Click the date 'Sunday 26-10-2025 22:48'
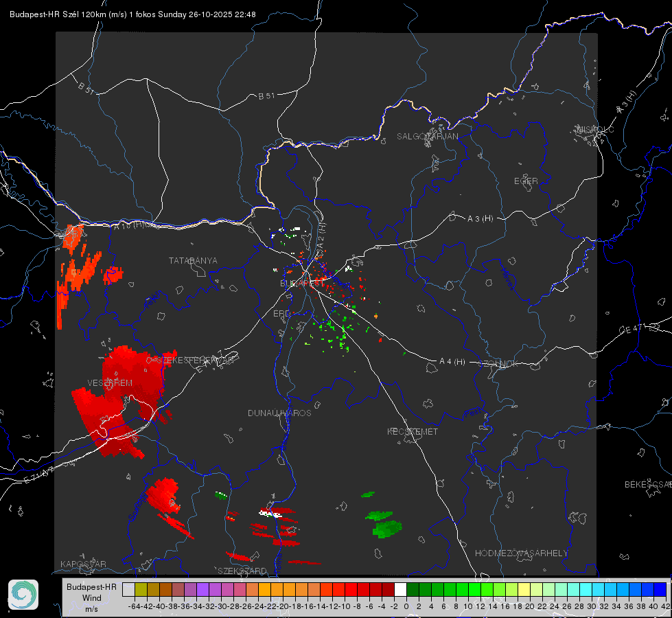The image size is (672, 618). coord(207,14)
